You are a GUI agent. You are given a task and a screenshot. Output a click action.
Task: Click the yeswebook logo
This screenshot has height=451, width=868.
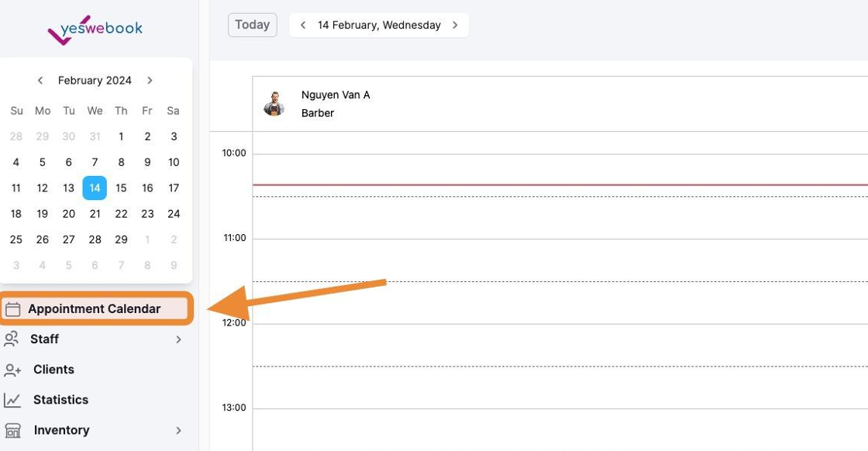coord(95,29)
